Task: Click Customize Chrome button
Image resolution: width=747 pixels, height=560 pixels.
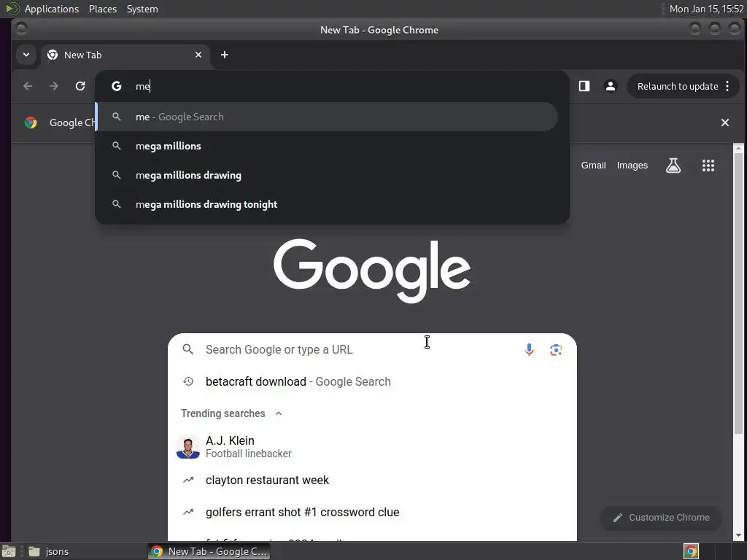Action: [x=661, y=518]
